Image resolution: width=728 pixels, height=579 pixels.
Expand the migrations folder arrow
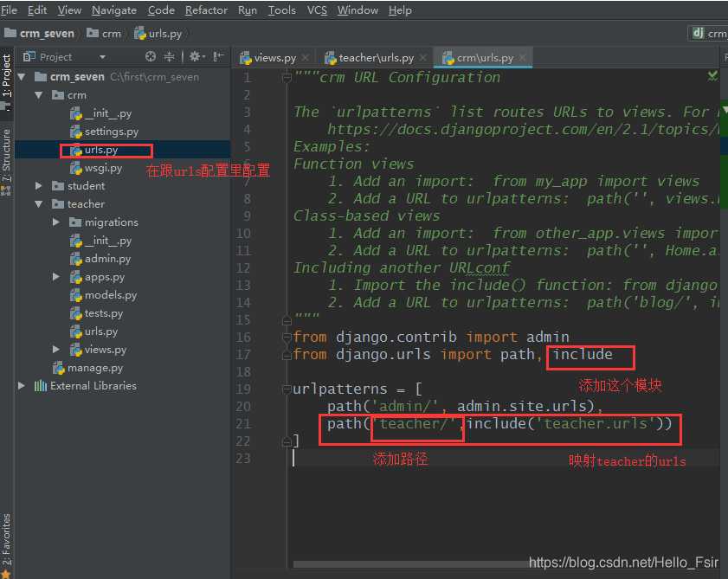point(56,222)
